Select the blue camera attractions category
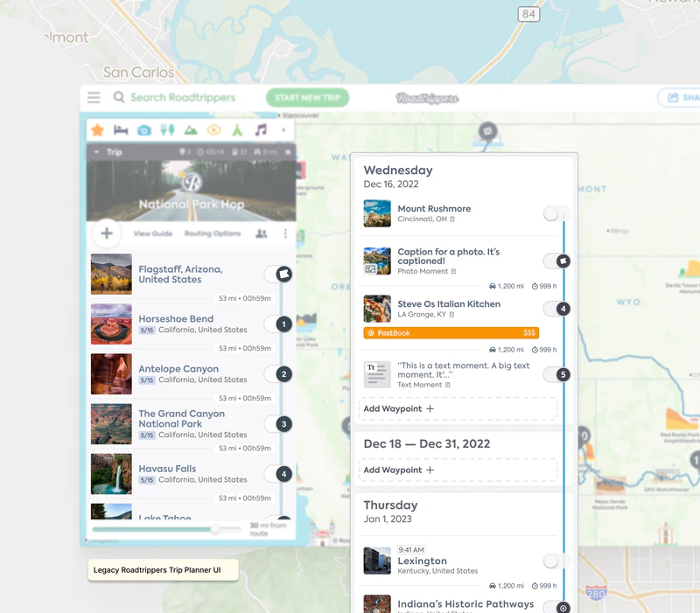Screen dimensions: 700x613 click(x=143, y=130)
